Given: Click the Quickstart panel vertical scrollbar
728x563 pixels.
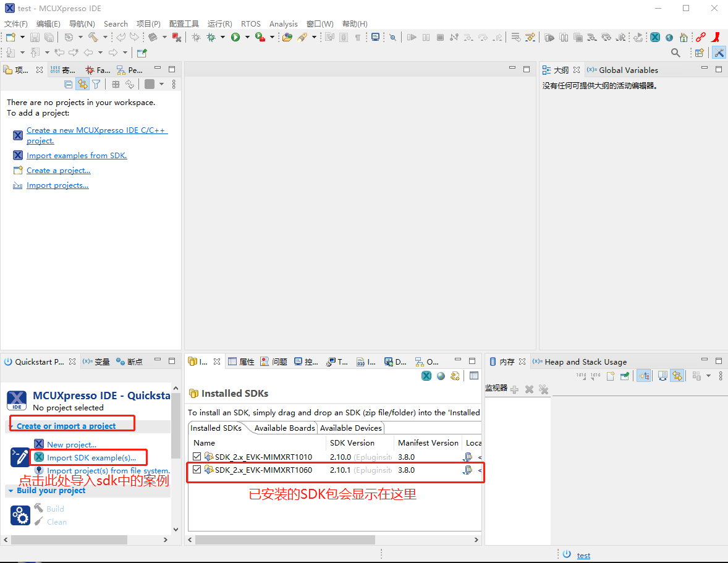Looking at the screenshot, I should coord(176,425).
